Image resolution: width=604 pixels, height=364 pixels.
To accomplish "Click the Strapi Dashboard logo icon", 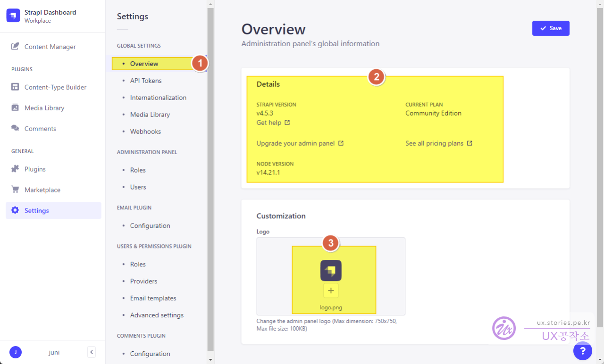I will (13, 16).
